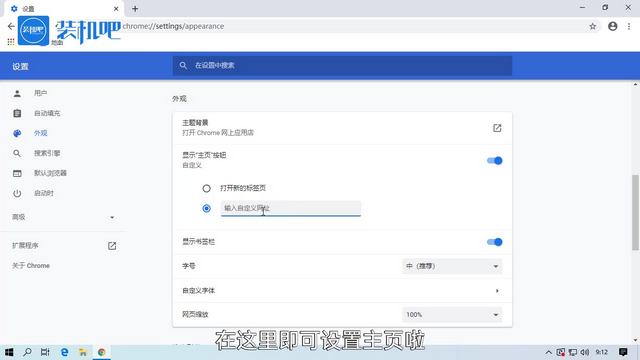Select the 打开新的标签页 radio option
Image resolution: width=640 pixels, height=360 pixels.
tap(207, 189)
